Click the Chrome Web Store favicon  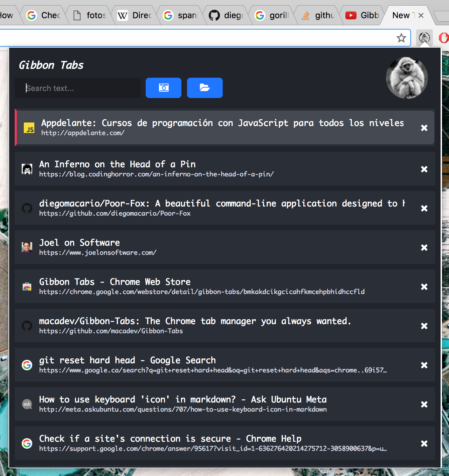(27, 287)
